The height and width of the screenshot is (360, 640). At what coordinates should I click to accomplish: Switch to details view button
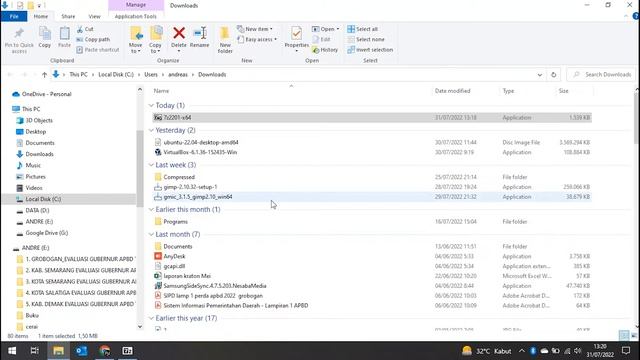[x=624, y=336]
